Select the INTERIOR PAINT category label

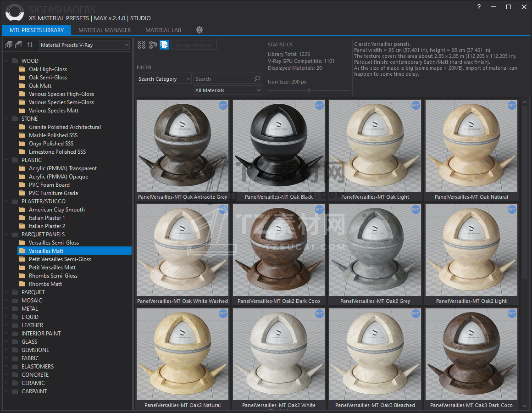point(41,334)
